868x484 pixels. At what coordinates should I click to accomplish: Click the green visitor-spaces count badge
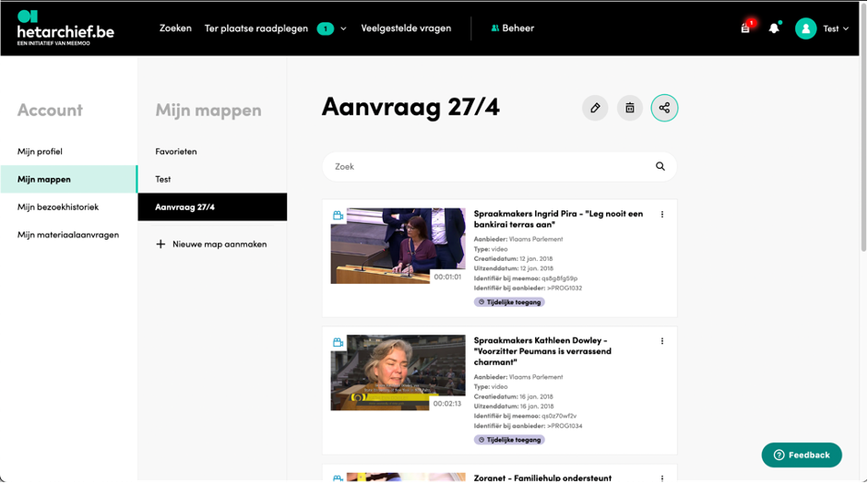(326, 29)
